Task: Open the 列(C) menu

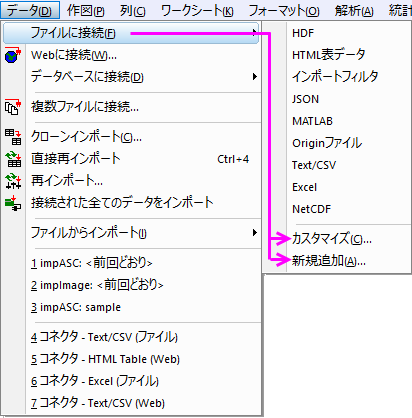Action: (x=133, y=11)
